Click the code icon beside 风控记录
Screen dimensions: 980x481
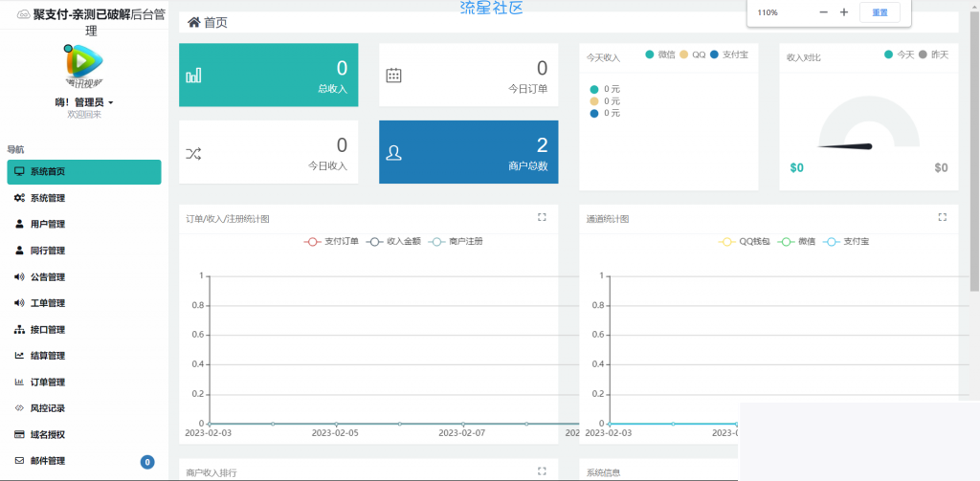pos(19,408)
